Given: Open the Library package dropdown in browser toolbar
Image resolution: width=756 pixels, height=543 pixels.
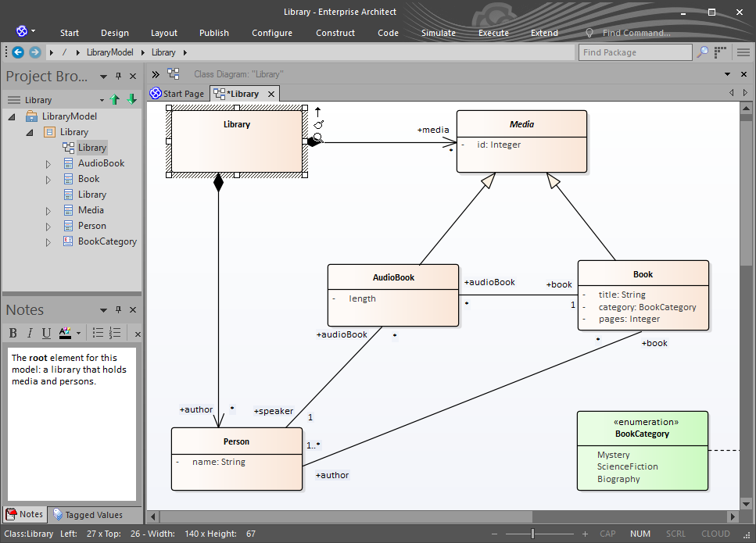Looking at the screenshot, I should pyautogui.click(x=102, y=100).
